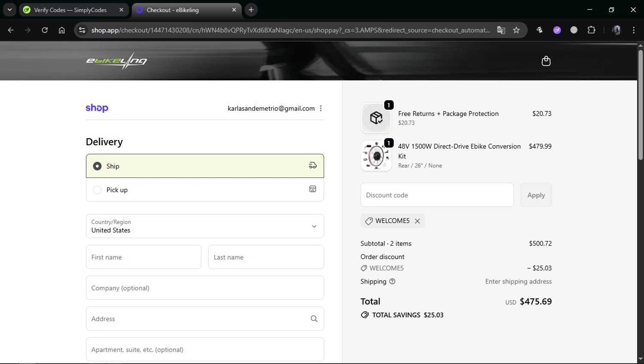Click the 48V 1500W Direct-Drive Ebike Conversion Kit title

459,151
